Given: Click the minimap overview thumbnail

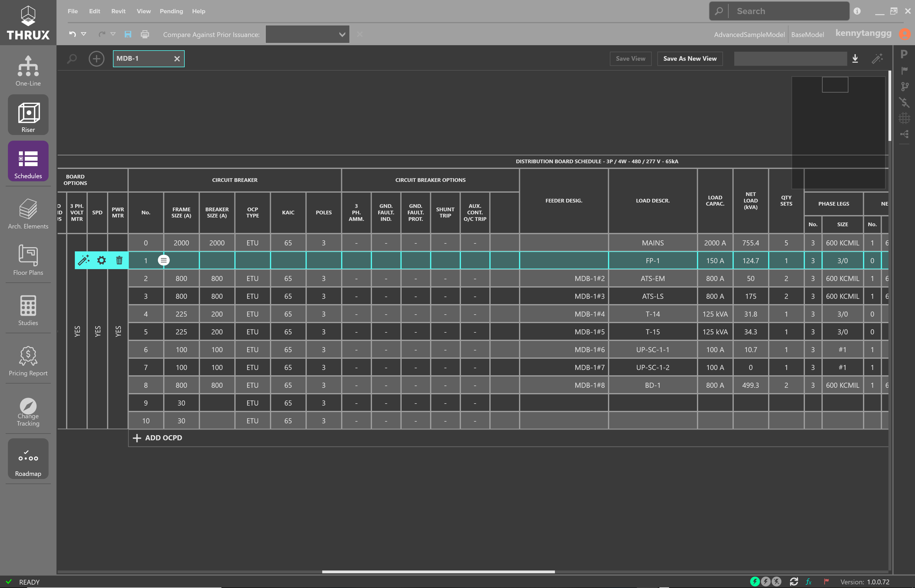Looking at the screenshot, I should (838, 132).
